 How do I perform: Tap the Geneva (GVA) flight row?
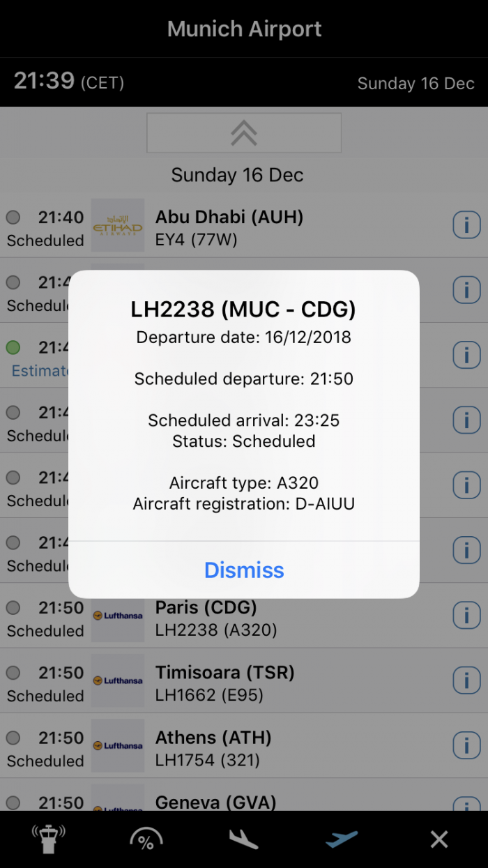click(279, 802)
